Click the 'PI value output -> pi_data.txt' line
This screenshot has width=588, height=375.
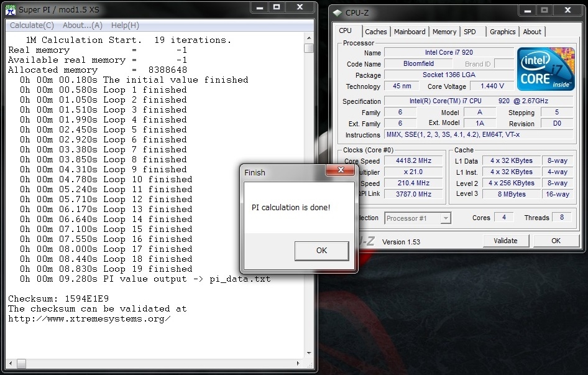click(145, 279)
